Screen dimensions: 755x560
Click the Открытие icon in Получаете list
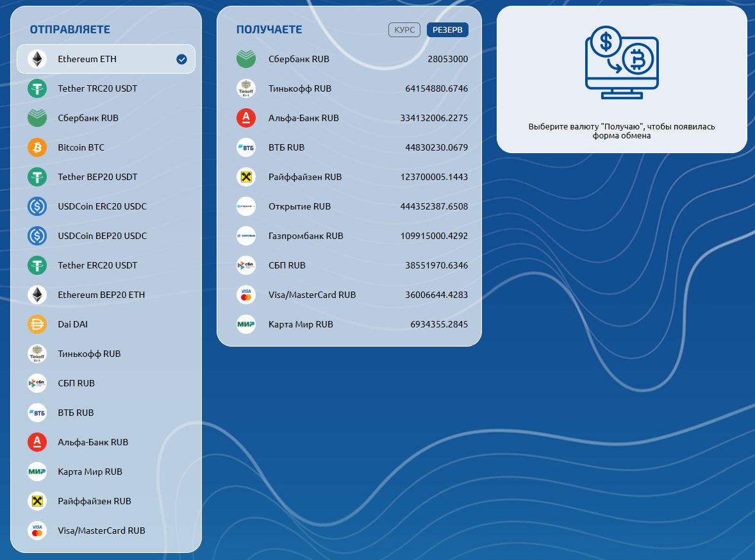(246, 206)
